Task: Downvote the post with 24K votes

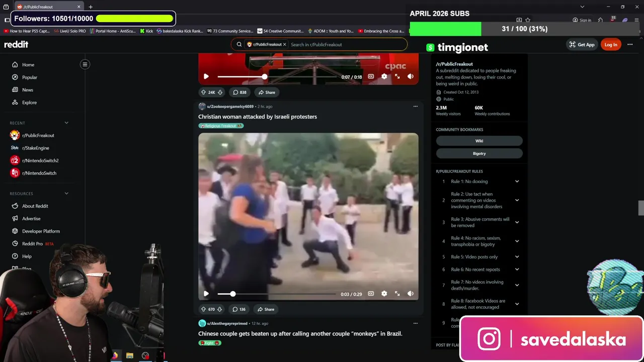Action: (x=220, y=93)
